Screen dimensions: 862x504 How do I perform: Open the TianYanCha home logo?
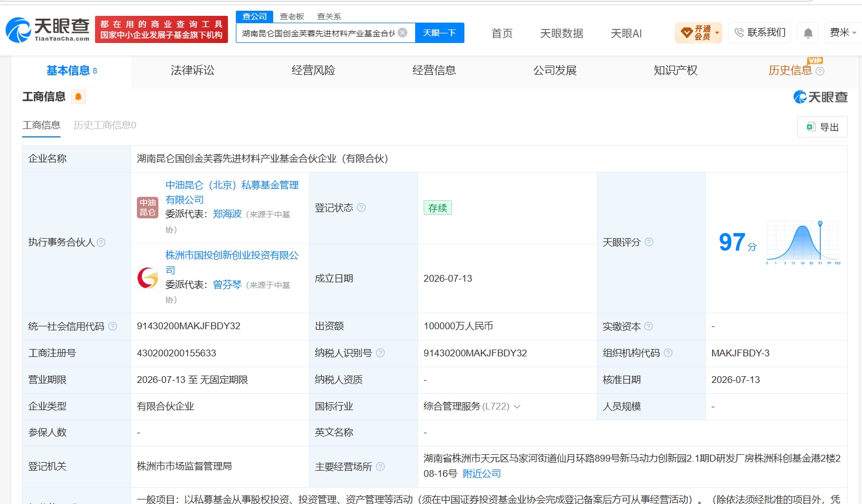coord(48,29)
